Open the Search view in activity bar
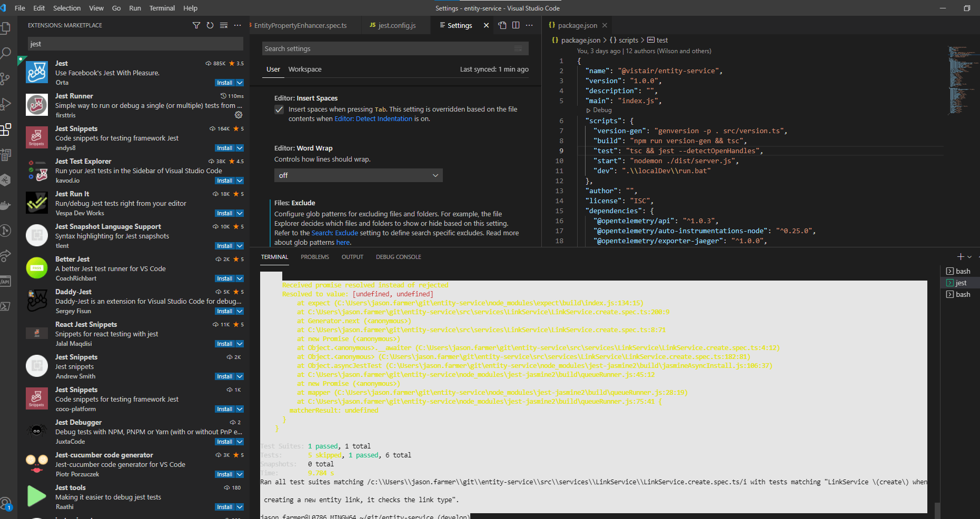The height and width of the screenshot is (519, 980). tap(6, 53)
